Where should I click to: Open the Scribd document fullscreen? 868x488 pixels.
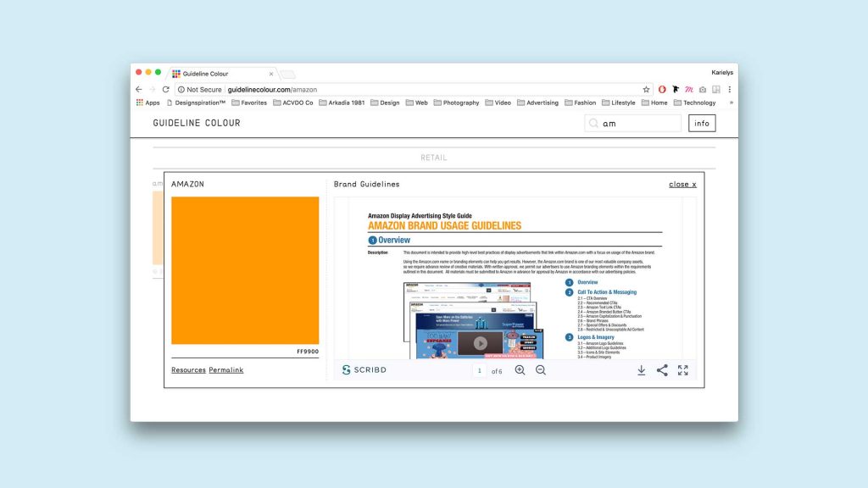click(x=683, y=370)
